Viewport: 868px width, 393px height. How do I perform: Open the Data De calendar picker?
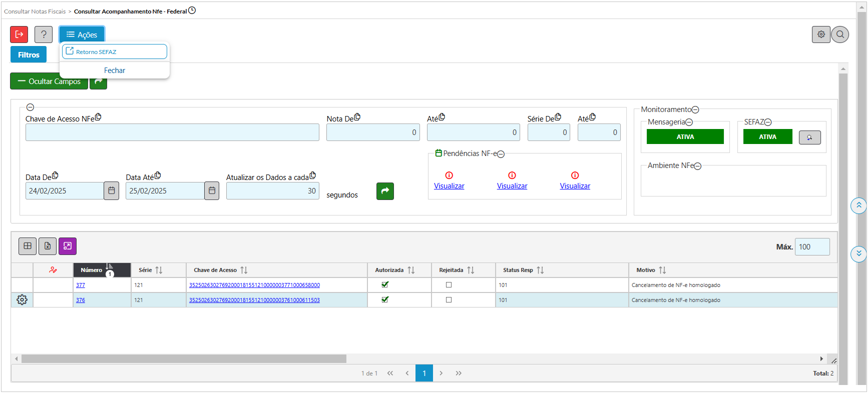point(112,191)
